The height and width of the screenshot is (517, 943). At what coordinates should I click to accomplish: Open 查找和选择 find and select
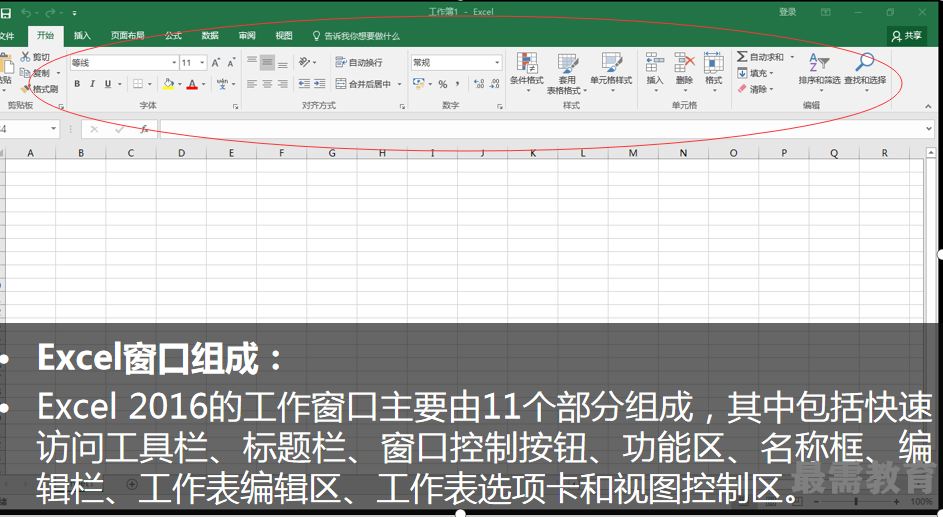865,72
